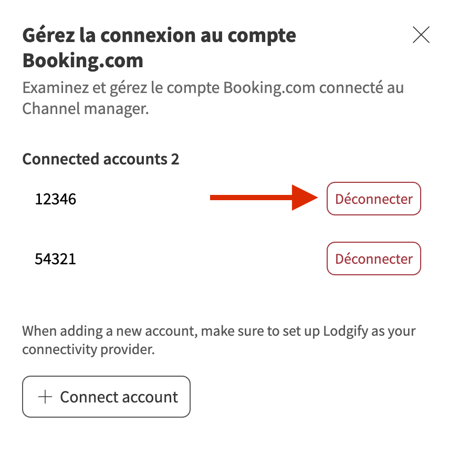Select the account number 54321

pos(56,260)
